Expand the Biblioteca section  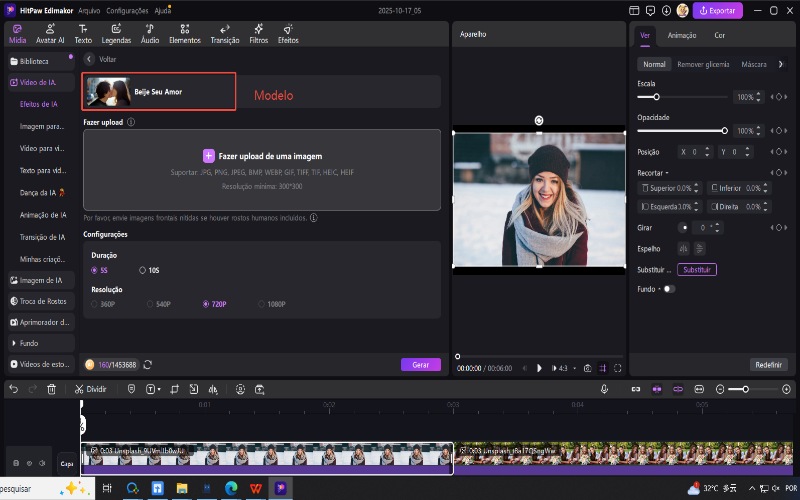pos(41,61)
